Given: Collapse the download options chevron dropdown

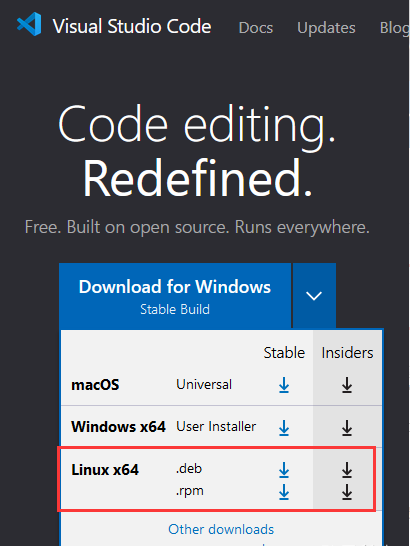Looking at the screenshot, I should pos(314,296).
